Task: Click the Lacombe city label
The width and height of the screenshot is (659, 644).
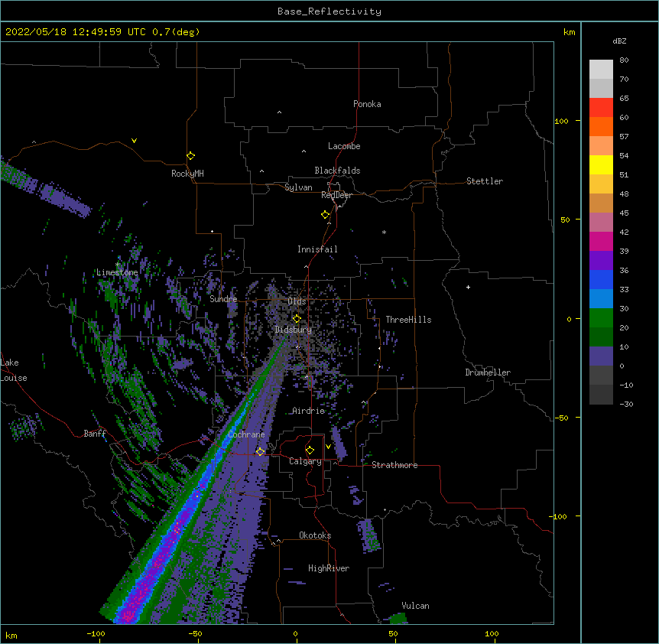Action: coord(344,146)
